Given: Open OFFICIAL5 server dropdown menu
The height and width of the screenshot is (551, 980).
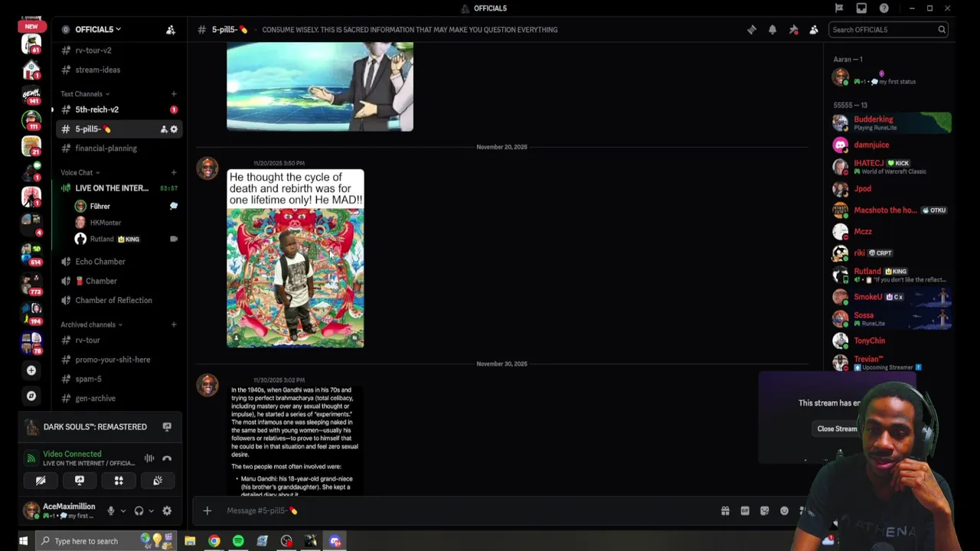Looking at the screenshot, I should [x=98, y=30].
